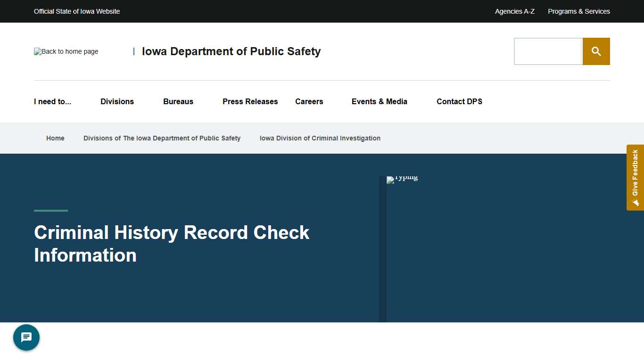Open the Events & Media dropdown
644x362 pixels.
379,101
